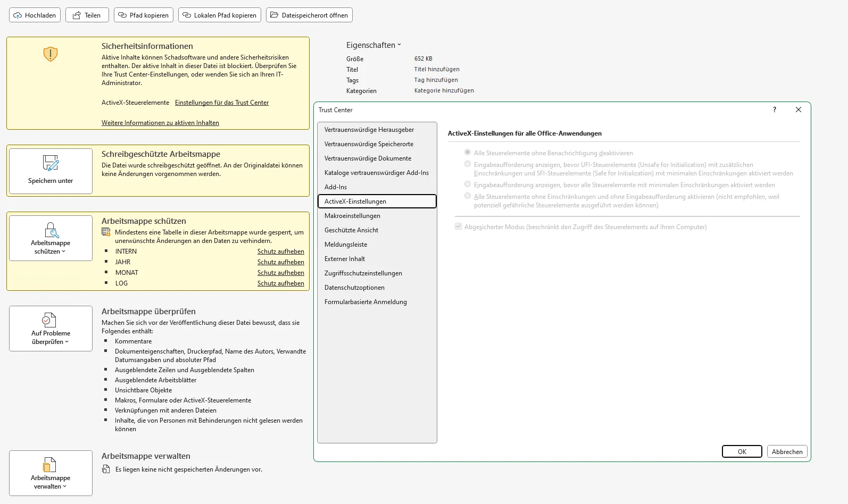Screen dimensions: 848x504
Task: Select prompt before all controls minimal restrictions radio
Action: (x=468, y=184)
